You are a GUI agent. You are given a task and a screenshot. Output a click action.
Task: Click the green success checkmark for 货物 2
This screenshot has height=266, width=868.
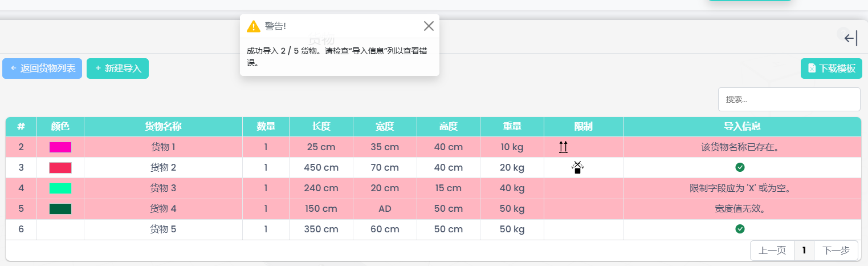click(740, 167)
